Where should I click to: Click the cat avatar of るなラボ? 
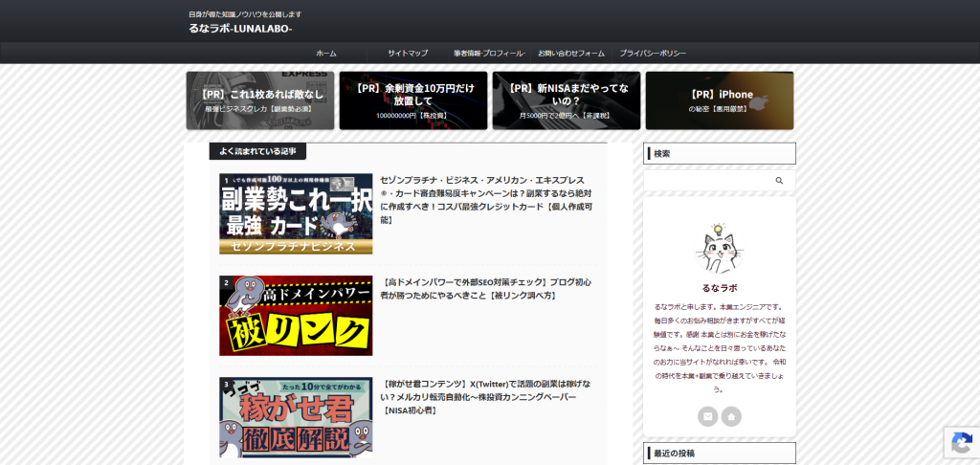tap(720, 248)
